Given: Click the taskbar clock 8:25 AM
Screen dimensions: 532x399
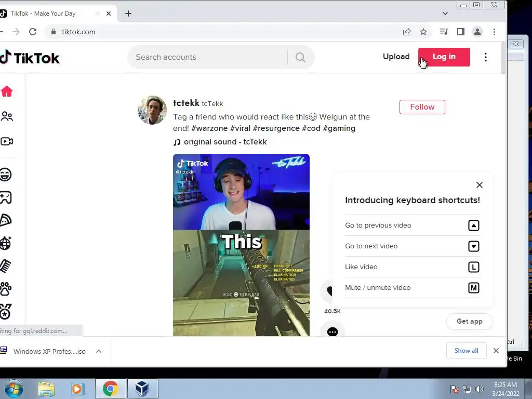Looking at the screenshot, I should [x=506, y=385].
